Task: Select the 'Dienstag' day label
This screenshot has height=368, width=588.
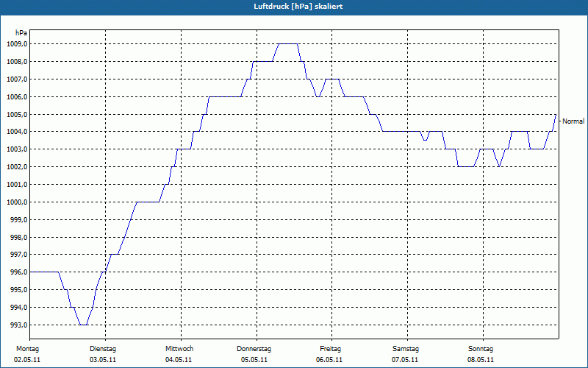Action: 103,349
